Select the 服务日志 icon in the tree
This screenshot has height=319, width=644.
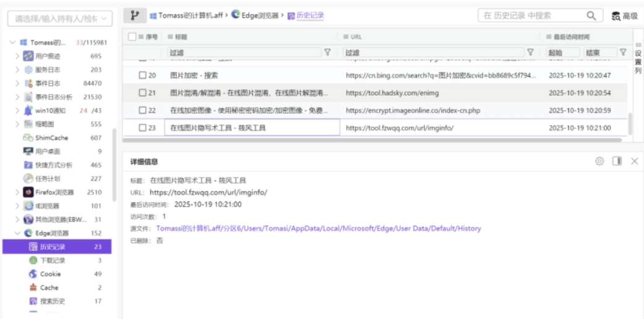[28, 70]
